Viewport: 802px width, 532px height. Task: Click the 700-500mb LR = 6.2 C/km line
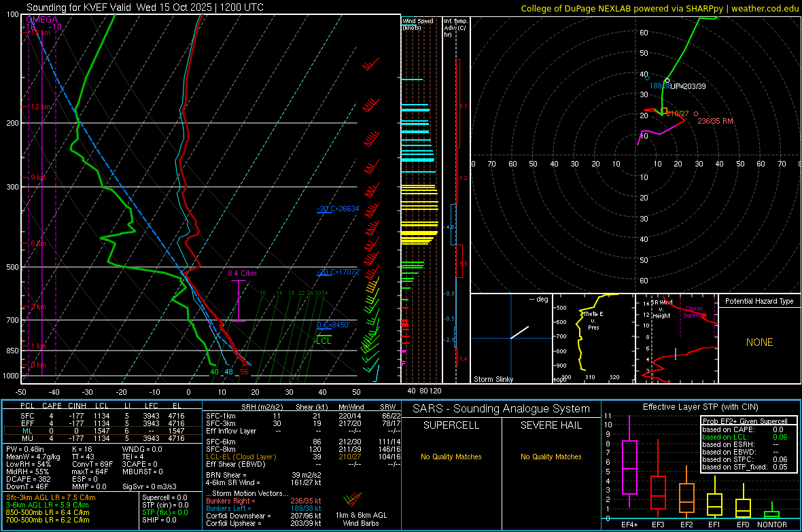coord(48,520)
